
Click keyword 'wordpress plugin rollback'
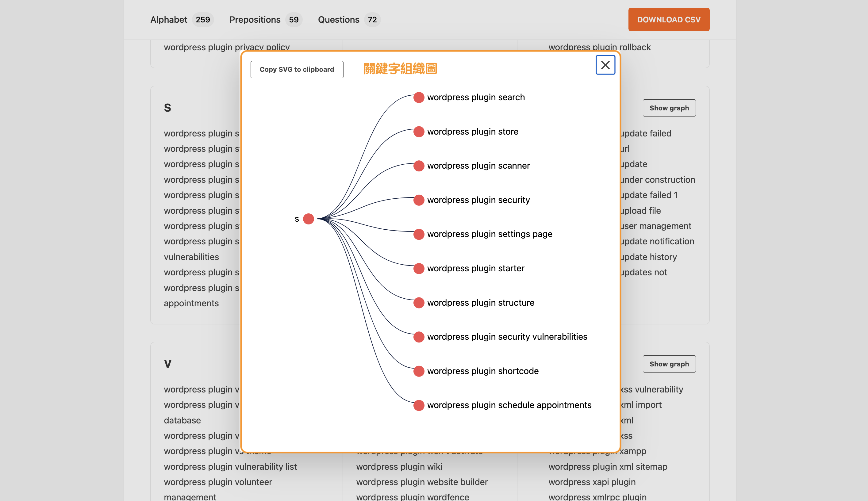[x=600, y=47]
